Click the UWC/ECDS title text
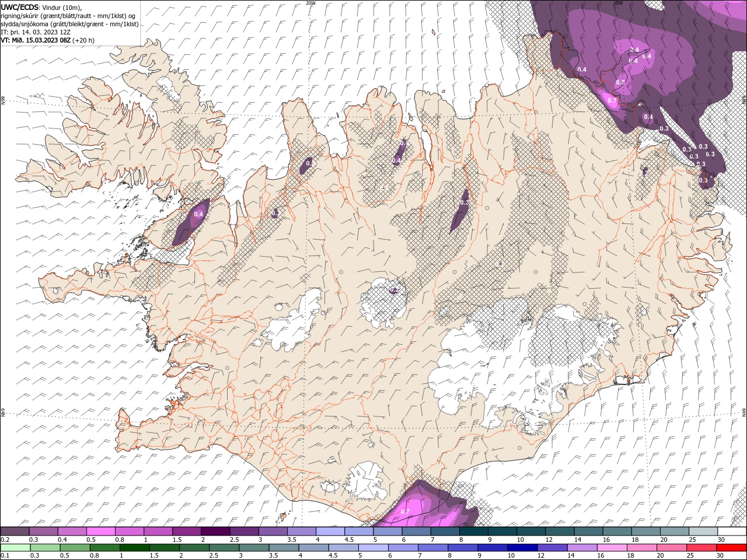The height and width of the screenshot is (560, 747). [x=20, y=7]
